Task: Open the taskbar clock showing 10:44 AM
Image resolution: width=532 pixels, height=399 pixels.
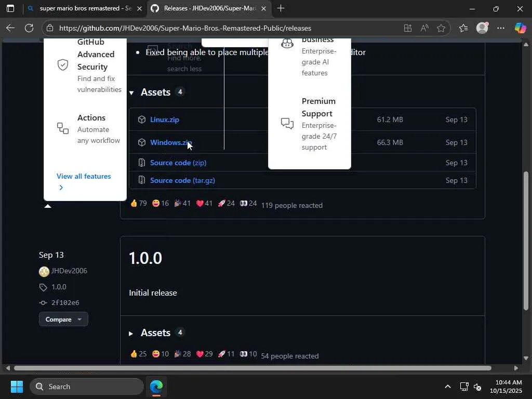Action: click(506, 387)
